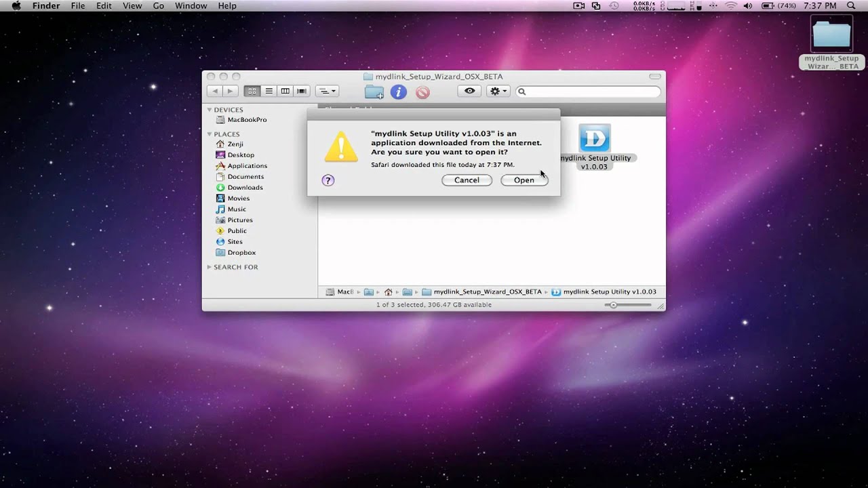Click the network speed KB/s indicator
The width and height of the screenshot is (868, 488).
click(x=644, y=6)
